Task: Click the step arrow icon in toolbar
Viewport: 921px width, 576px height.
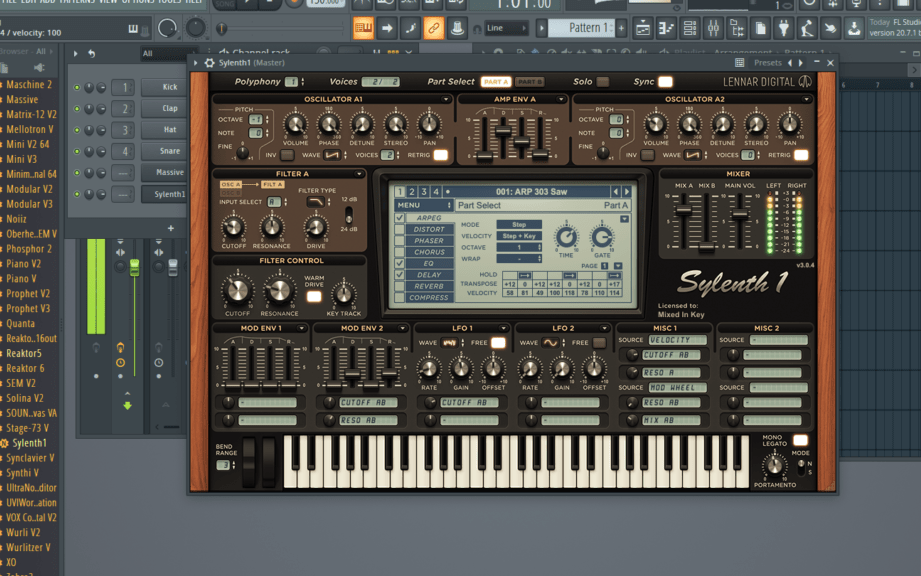Action: point(387,28)
